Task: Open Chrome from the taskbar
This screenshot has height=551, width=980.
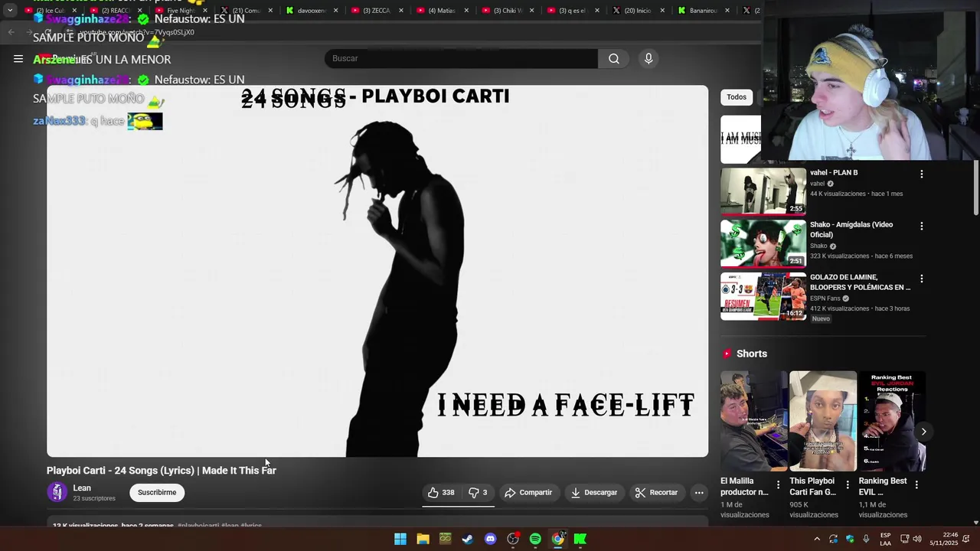Action: coord(558,540)
